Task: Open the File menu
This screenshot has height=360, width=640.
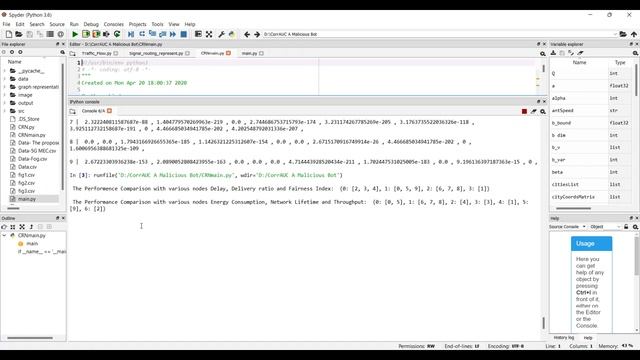Action: pyautogui.click(x=6, y=24)
